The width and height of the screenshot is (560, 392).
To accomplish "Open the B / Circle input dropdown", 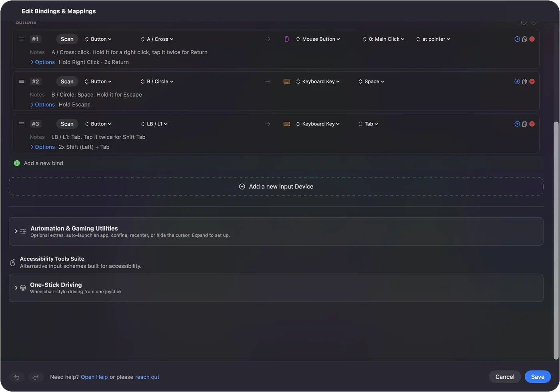I will 157,82.
